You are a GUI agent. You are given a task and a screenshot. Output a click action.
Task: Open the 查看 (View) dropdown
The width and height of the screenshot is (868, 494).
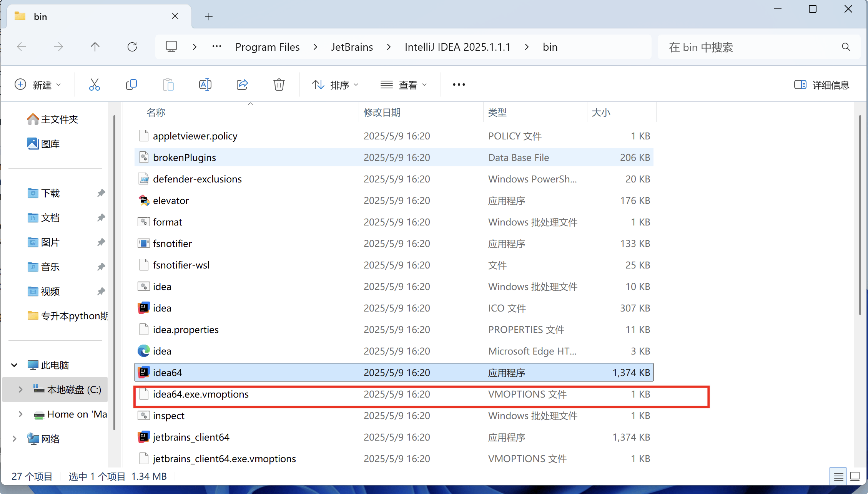coord(404,85)
